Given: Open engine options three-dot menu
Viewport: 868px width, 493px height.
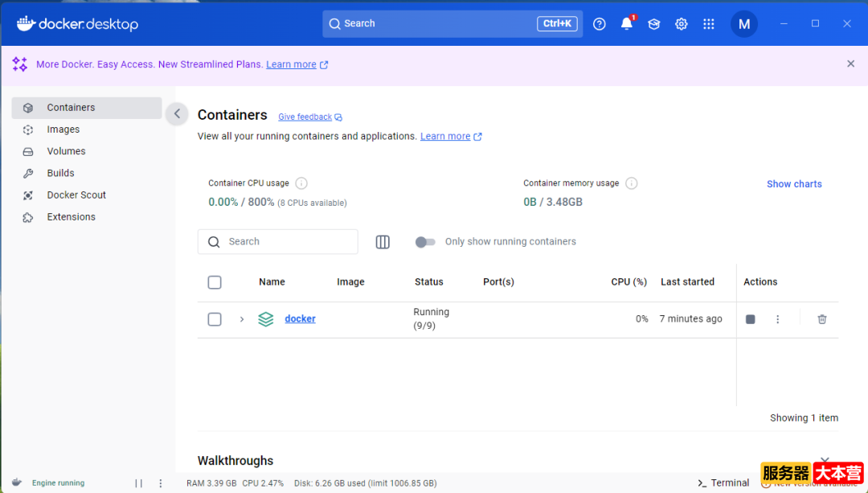Looking at the screenshot, I should pos(161,483).
